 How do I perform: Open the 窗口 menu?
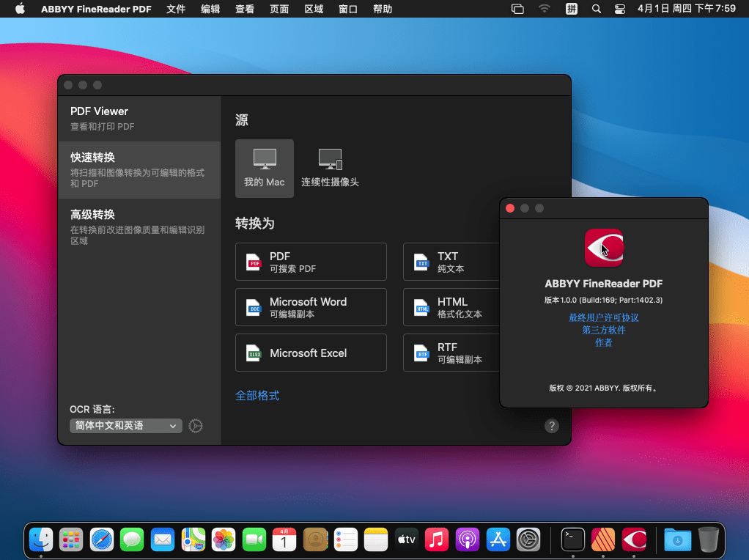point(348,9)
